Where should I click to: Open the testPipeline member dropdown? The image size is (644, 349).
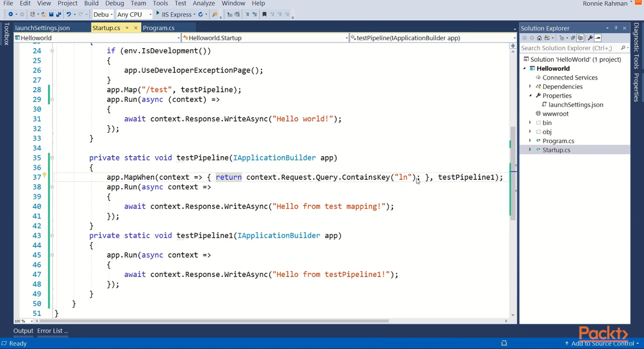pyautogui.click(x=433, y=38)
